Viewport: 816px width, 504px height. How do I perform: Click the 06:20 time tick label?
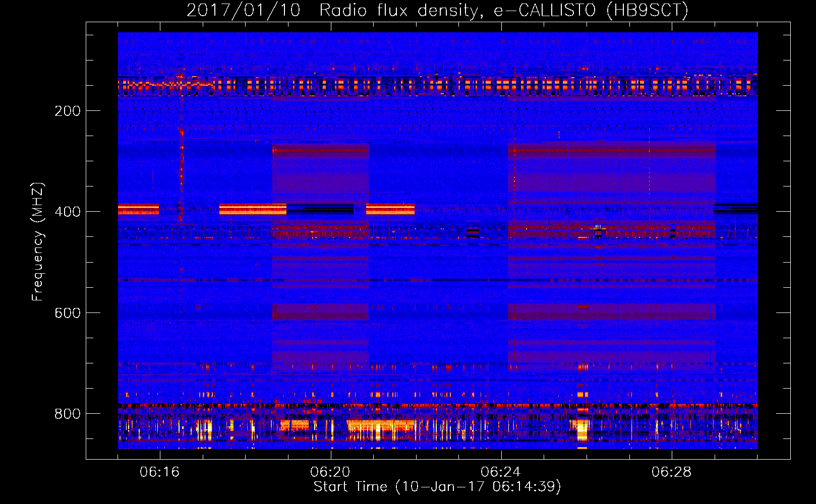click(330, 472)
